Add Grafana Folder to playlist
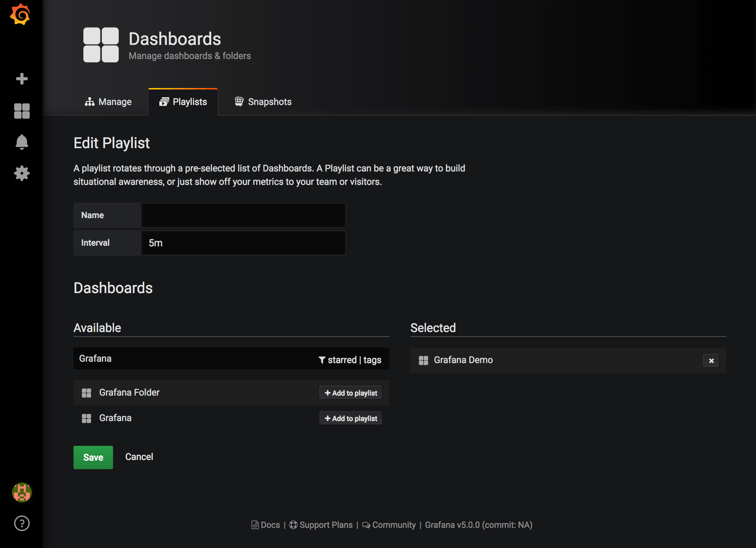Screen dimensions: 756x548 351,393
